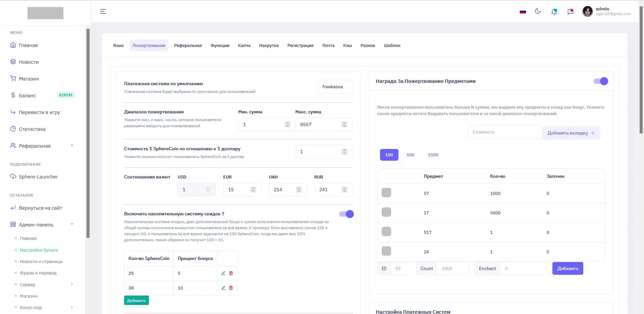Screen dimensions: 644x314
Task: Click Добавить вкладку button
Action: (x=571, y=133)
